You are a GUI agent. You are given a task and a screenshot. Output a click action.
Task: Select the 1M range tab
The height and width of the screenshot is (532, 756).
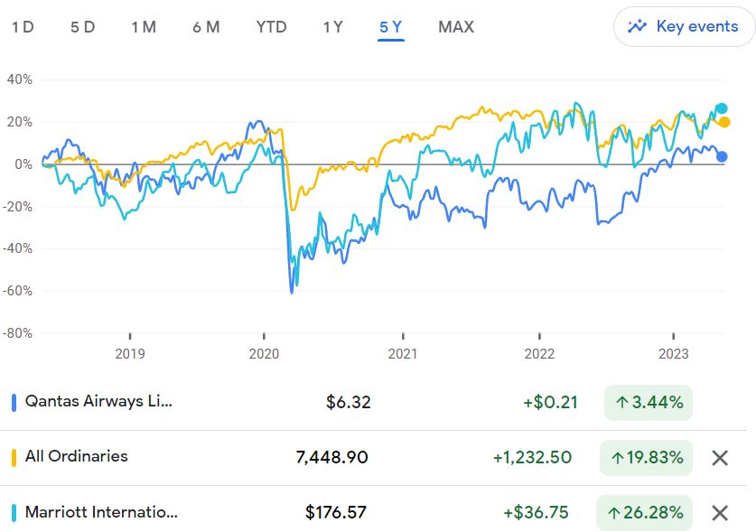click(x=143, y=27)
